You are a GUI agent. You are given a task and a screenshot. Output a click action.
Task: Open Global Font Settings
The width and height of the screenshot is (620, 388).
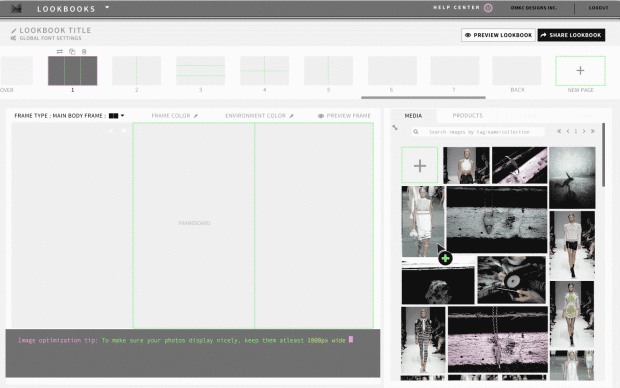[x=51, y=38]
